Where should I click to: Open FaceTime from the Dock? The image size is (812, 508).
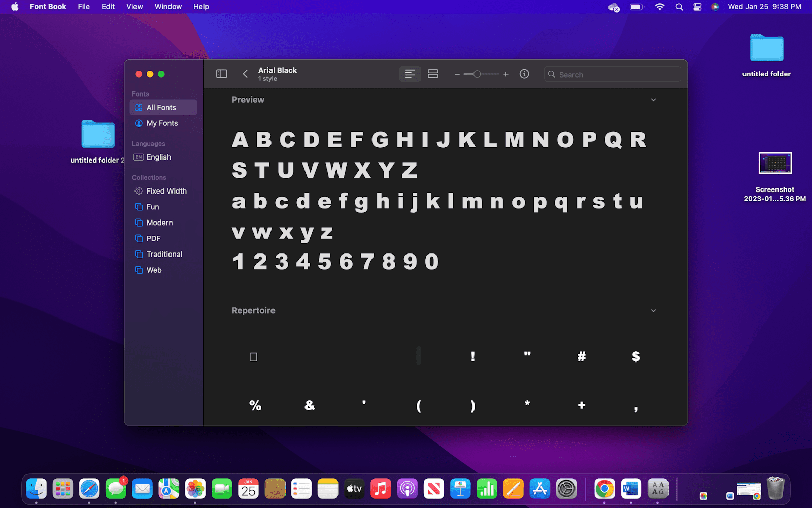pyautogui.click(x=222, y=489)
